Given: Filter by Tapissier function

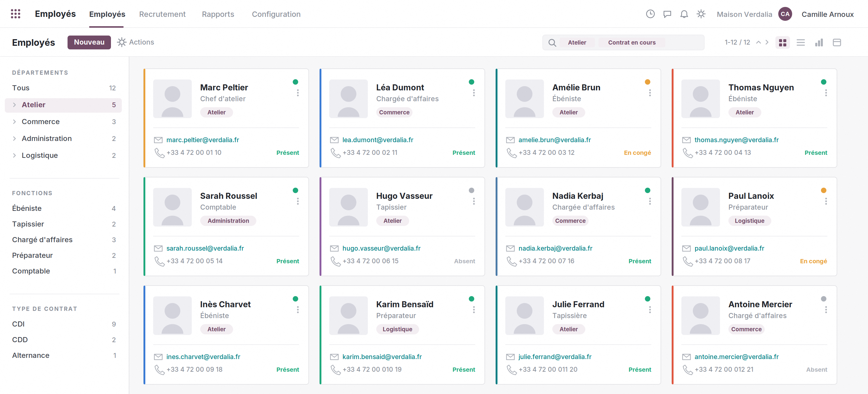Looking at the screenshot, I should tap(64, 224).
